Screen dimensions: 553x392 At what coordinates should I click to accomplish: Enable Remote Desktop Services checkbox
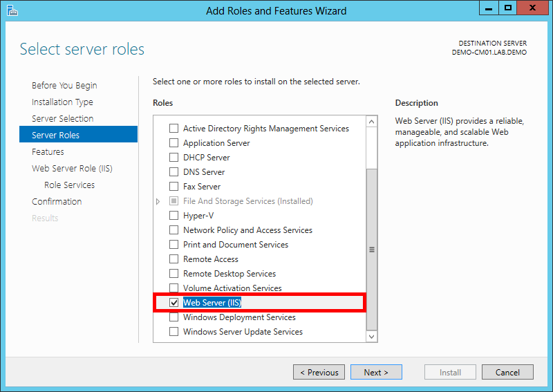pyautogui.click(x=174, y=274)
